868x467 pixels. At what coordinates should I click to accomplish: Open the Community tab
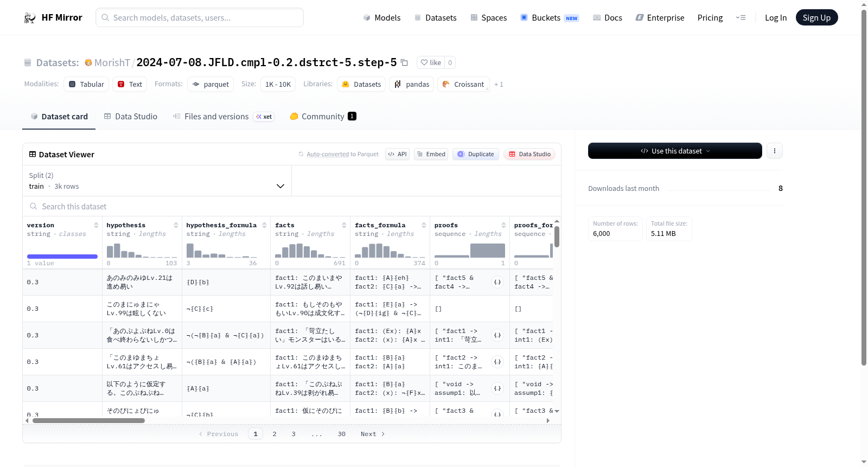click(323, 116)
